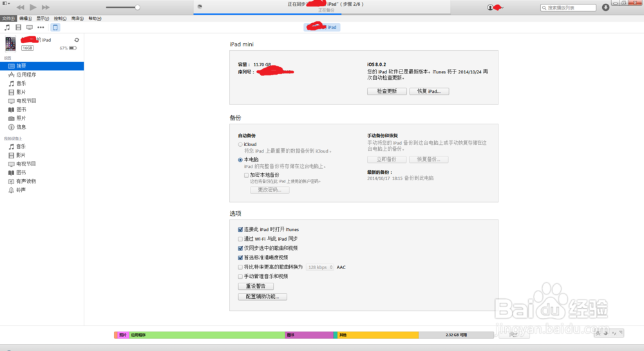Click the 16GB capacity badge

pos(28,48)
